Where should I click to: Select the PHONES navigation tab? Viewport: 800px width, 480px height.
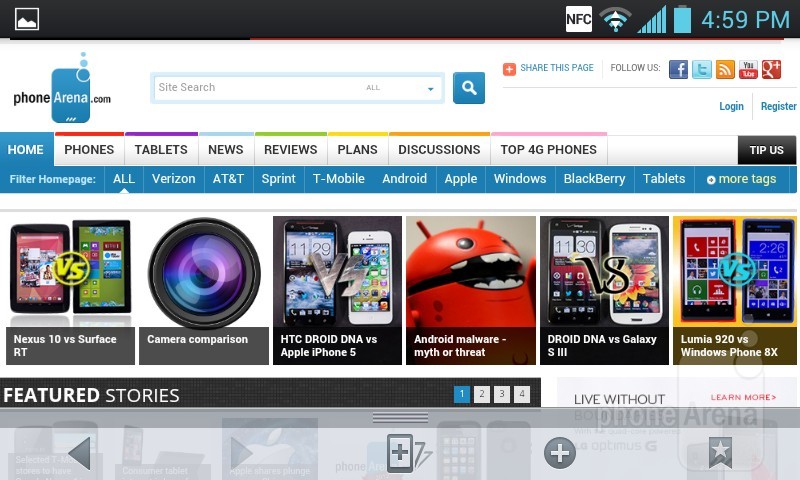[89, 149]
